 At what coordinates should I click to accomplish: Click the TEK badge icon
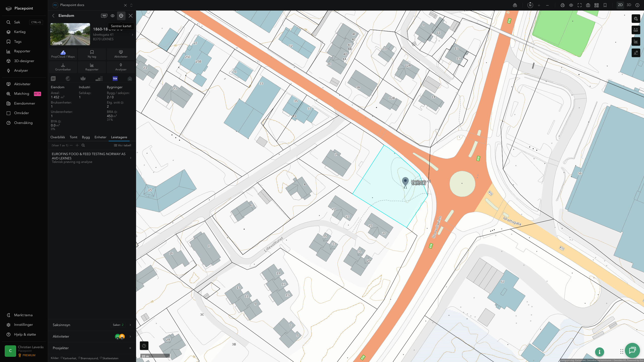click(x=115, y=78)
